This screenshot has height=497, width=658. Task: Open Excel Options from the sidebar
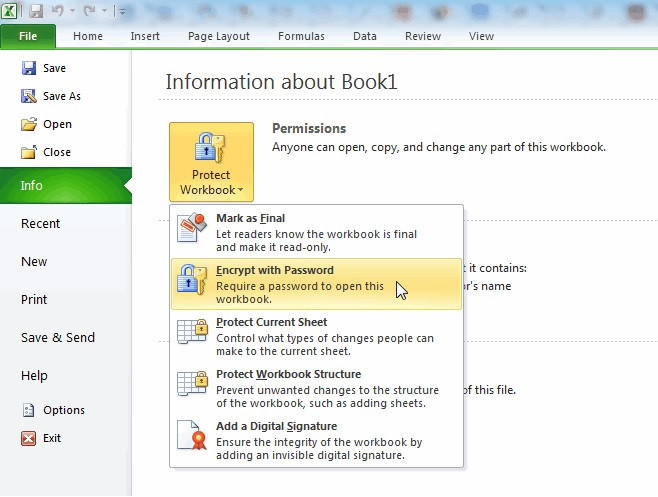click(x=63, y=410)
